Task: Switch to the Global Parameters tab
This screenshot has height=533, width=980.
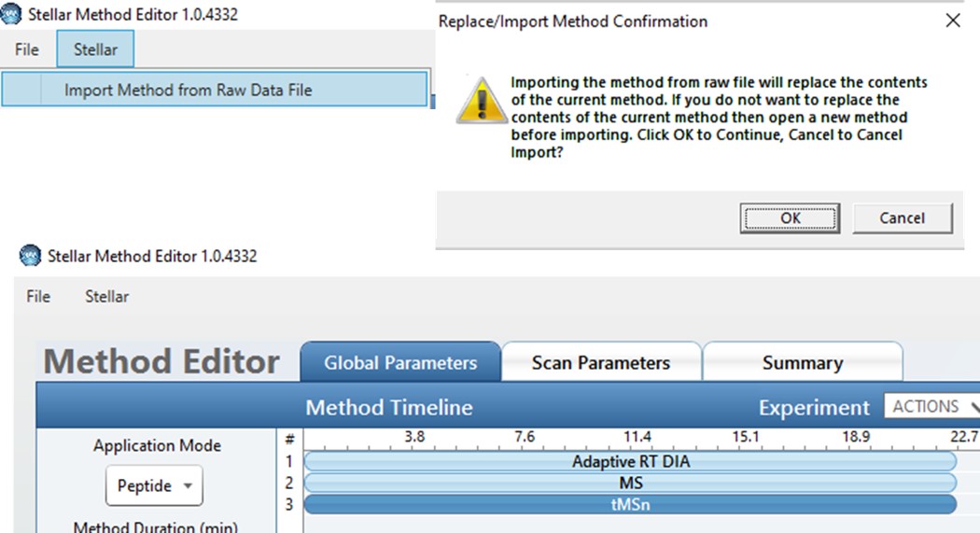Action: pyautogui.click(x=400, y=362)
